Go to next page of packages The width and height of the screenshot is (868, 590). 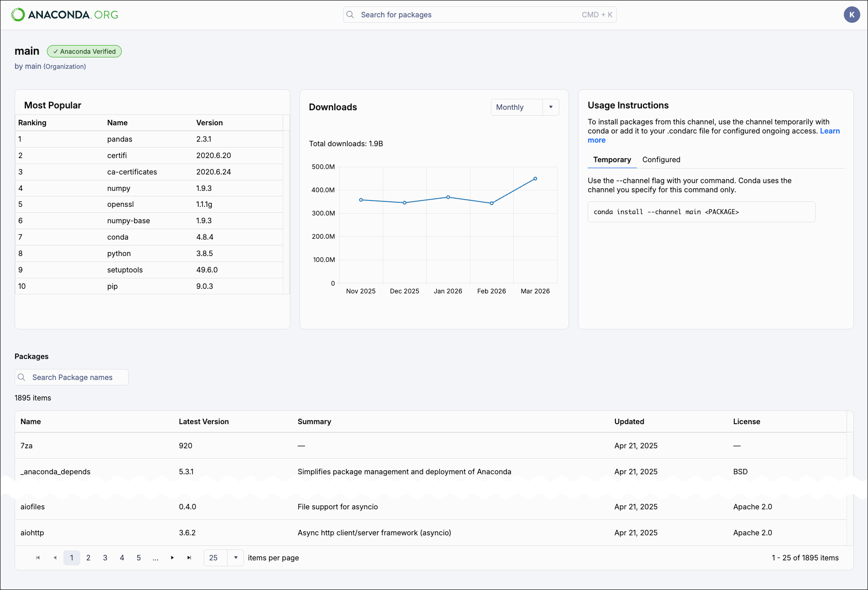[172, 558]
